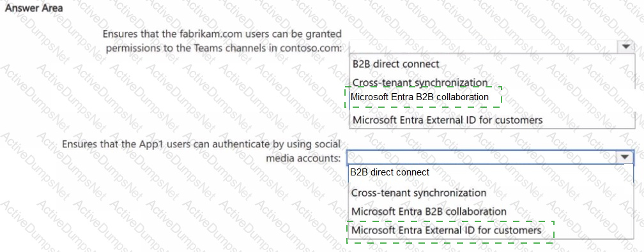The width and height of the screenshot is (644, 252).
Task: Pick Microsoft Entra B2B collaboration for App1 authentication
Action: point(429,211)
